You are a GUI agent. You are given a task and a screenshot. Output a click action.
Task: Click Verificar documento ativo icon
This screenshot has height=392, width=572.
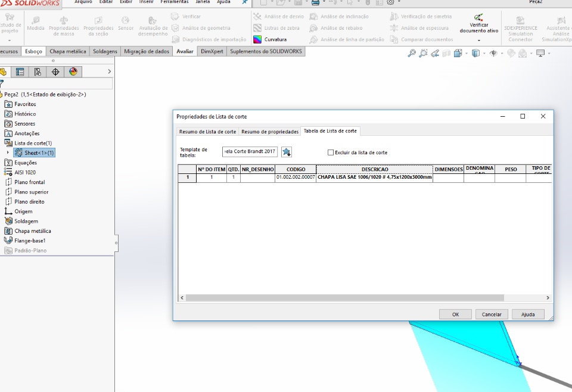[x=478, y=17]
